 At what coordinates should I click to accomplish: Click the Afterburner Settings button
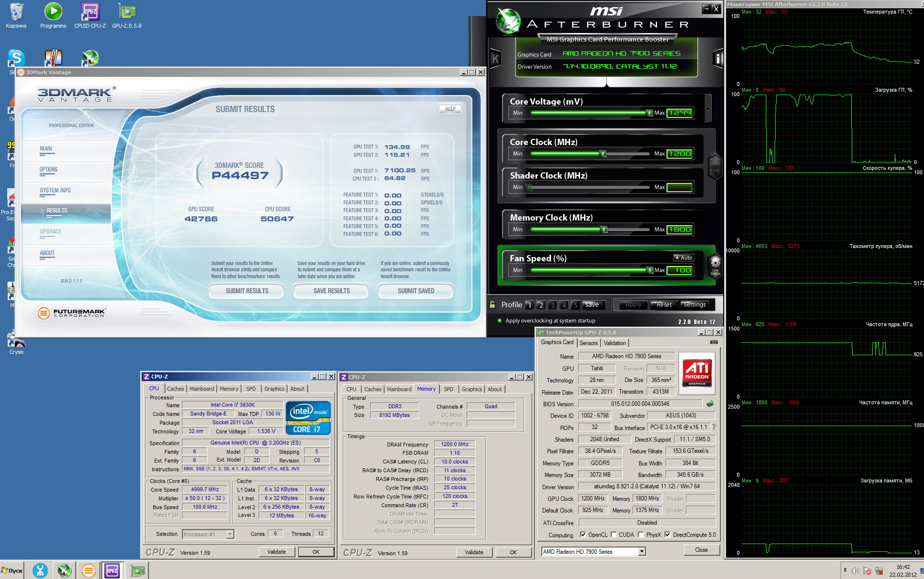pos(695,305)
